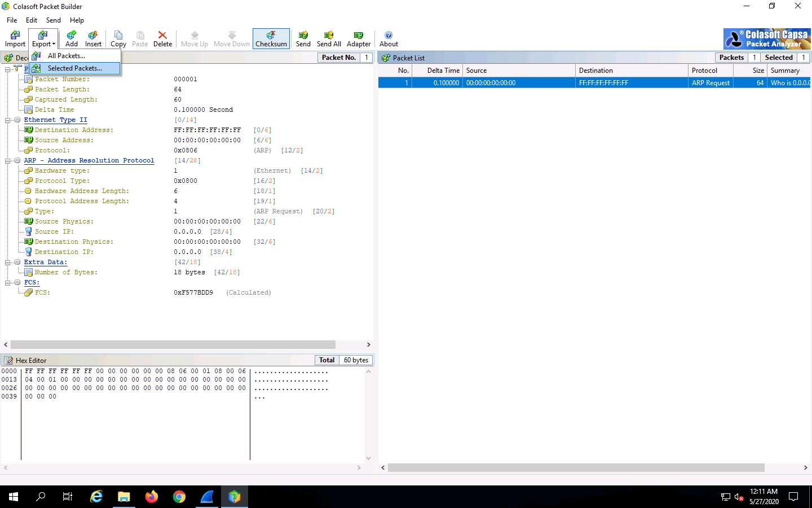Collapse the ARP Address Resolution Protocol node
Viewport: 812px width, 508px height.
coord(8,161)
